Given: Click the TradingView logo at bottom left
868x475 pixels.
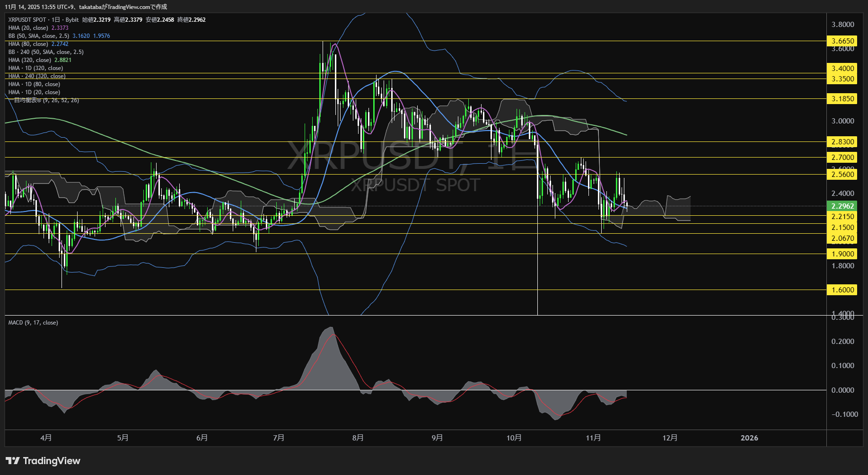Looking at the screenshot, I should (43, 460).
